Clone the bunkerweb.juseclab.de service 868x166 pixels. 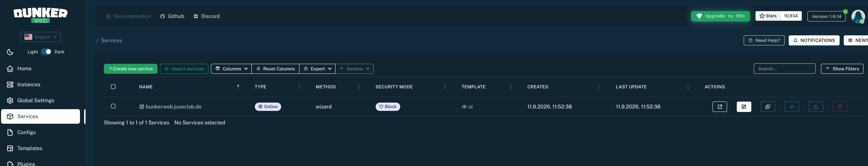click(x=768, y=107)
